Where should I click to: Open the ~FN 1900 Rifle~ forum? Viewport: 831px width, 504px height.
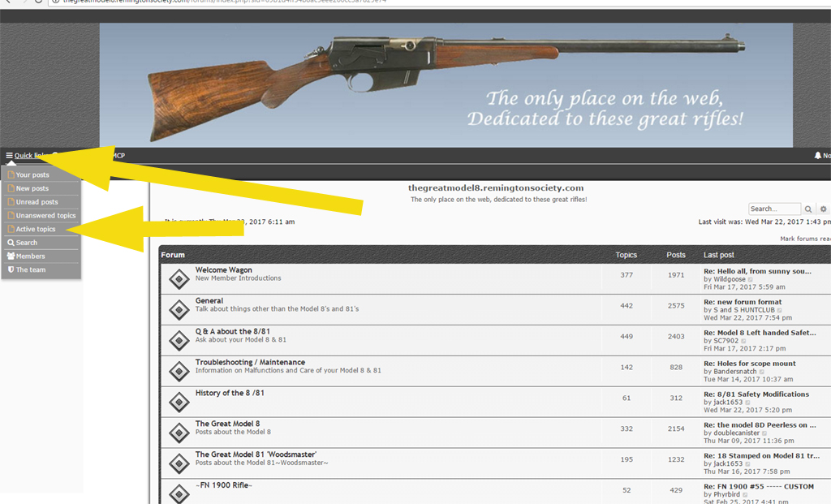coord(224,485)
